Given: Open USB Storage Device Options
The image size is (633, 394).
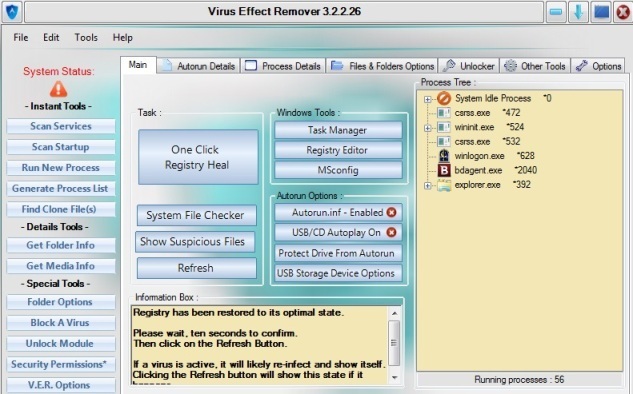Looking at the screenshot, I should (338, 273).
